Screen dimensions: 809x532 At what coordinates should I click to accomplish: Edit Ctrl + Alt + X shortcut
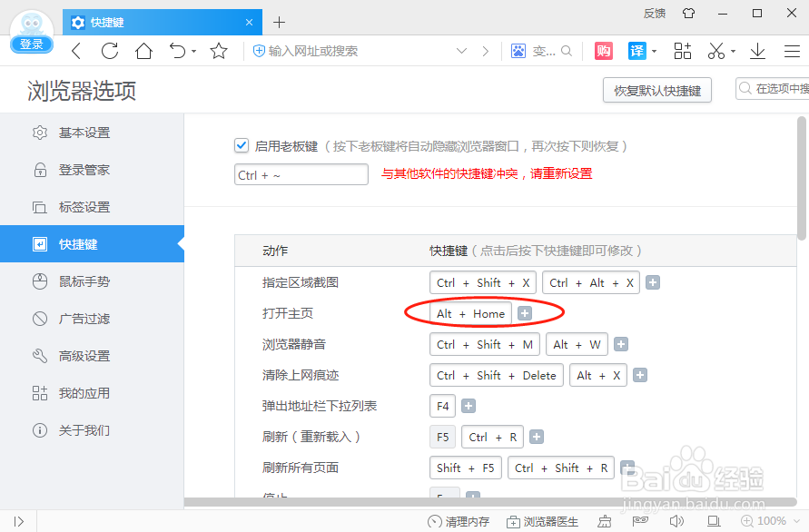click(591, 282)
